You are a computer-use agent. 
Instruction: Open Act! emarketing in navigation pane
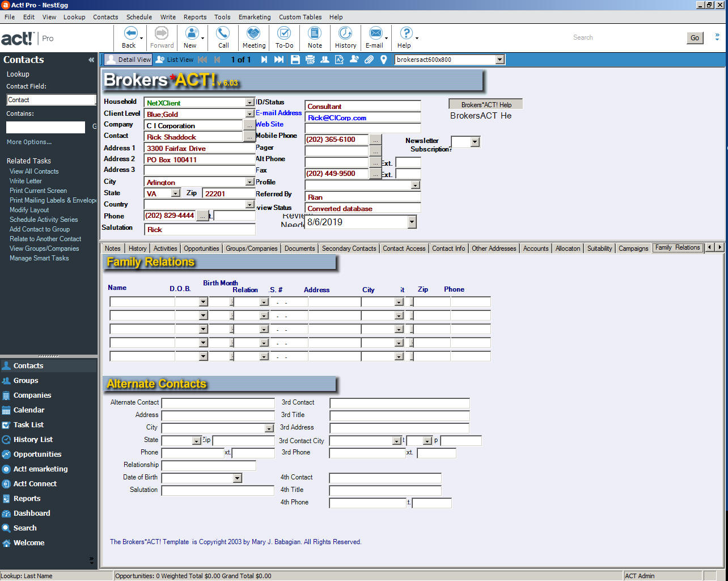pos(40,469)
